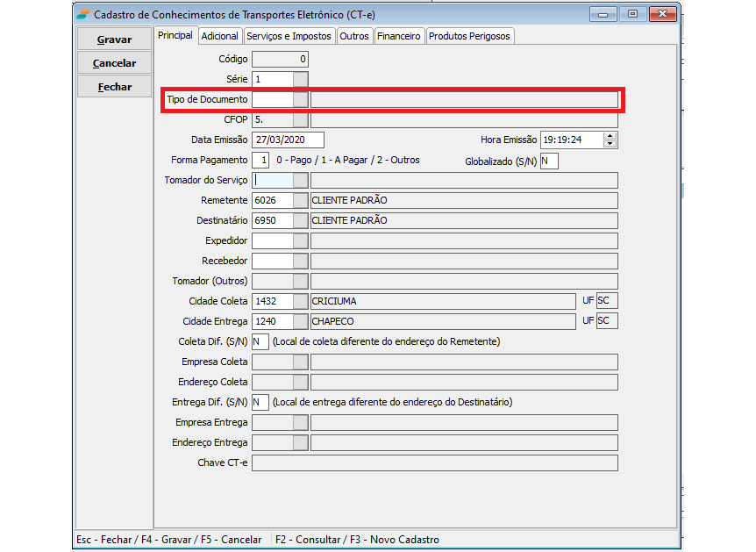Click the Cidade Entrega lookup button
756x552 pixels.
tap(301, 321)
